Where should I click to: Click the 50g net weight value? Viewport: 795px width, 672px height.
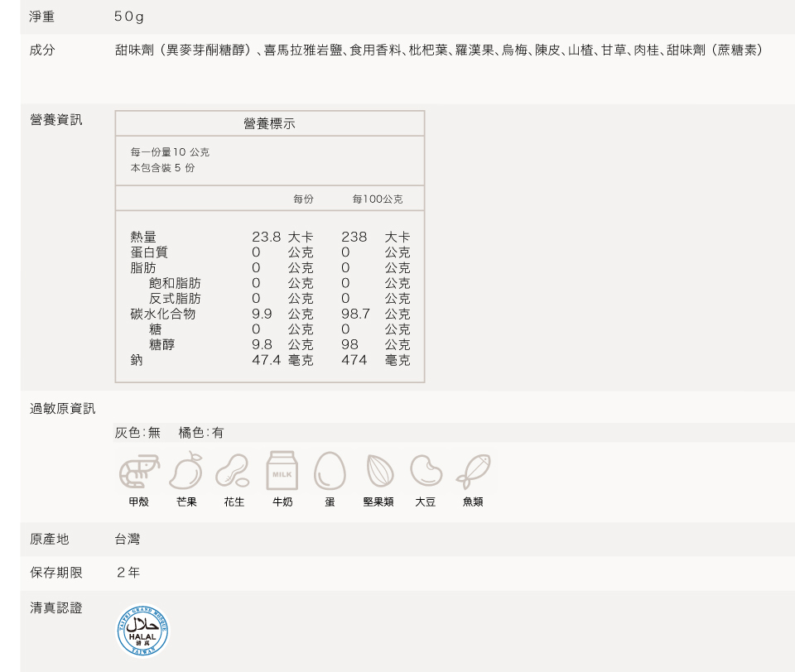click(x=129, y=17)
